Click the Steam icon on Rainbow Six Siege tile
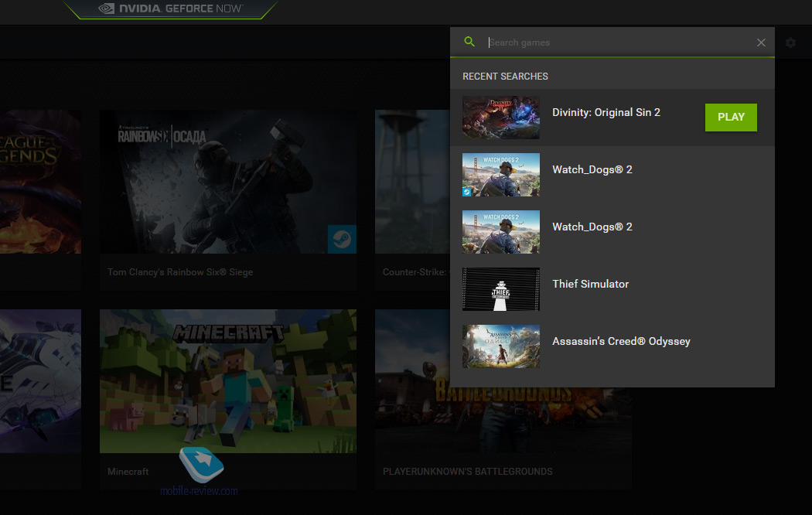 (x=342, y=239)
